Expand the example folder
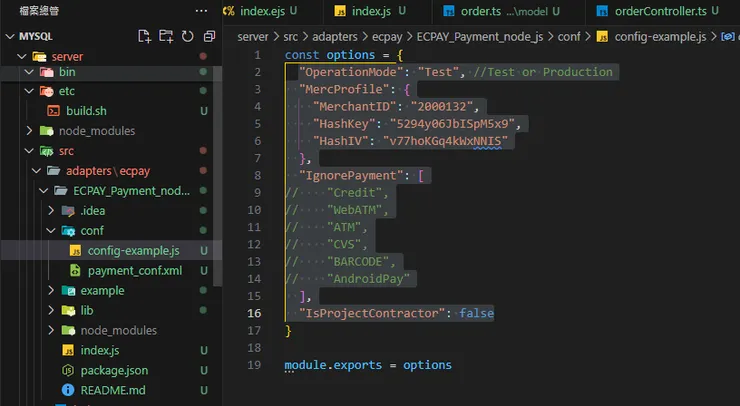740x406 pixels. pyautogui.click(x=102, y=290)
